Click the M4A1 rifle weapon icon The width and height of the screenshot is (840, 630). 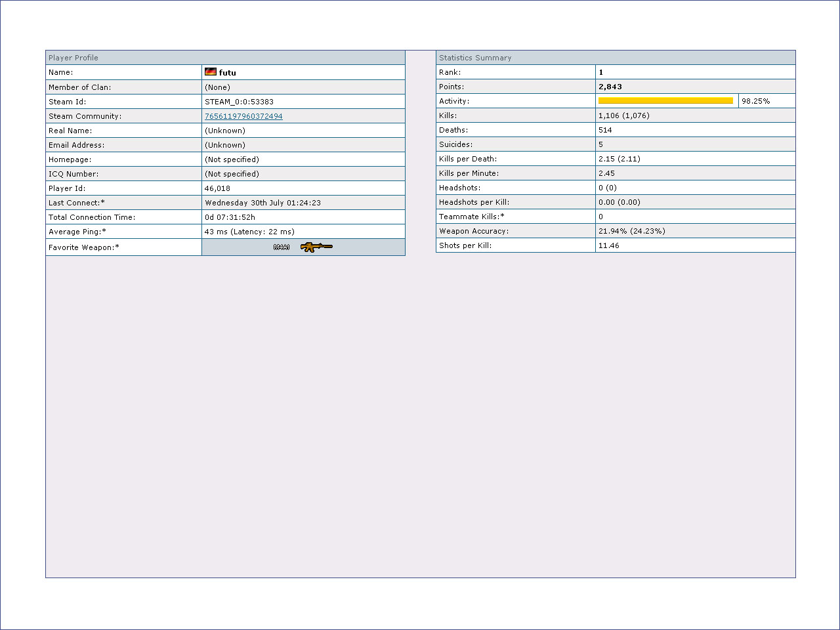click(x=316, y=247)
